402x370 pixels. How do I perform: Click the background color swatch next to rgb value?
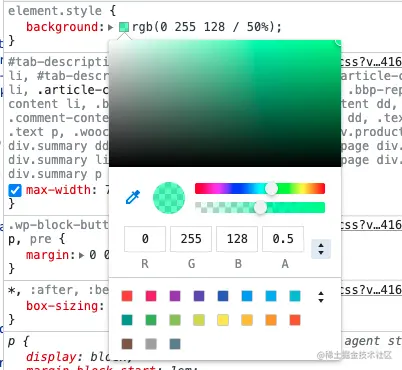pyautogui.click(x=124, y=27)
